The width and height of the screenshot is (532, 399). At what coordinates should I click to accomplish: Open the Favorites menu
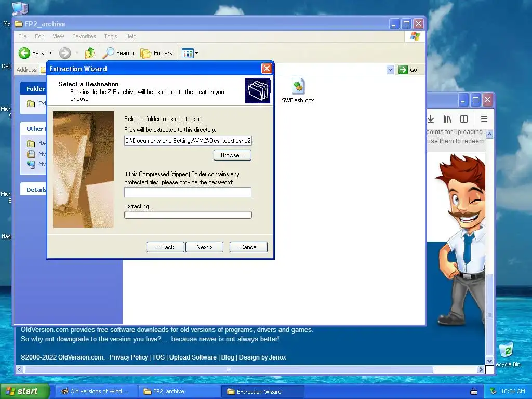click(84, 36)
